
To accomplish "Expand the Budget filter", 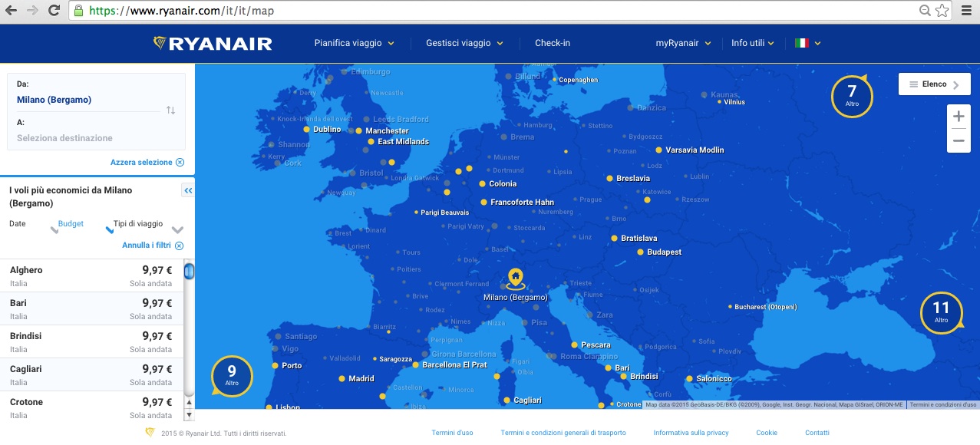I will pos(84,226).
